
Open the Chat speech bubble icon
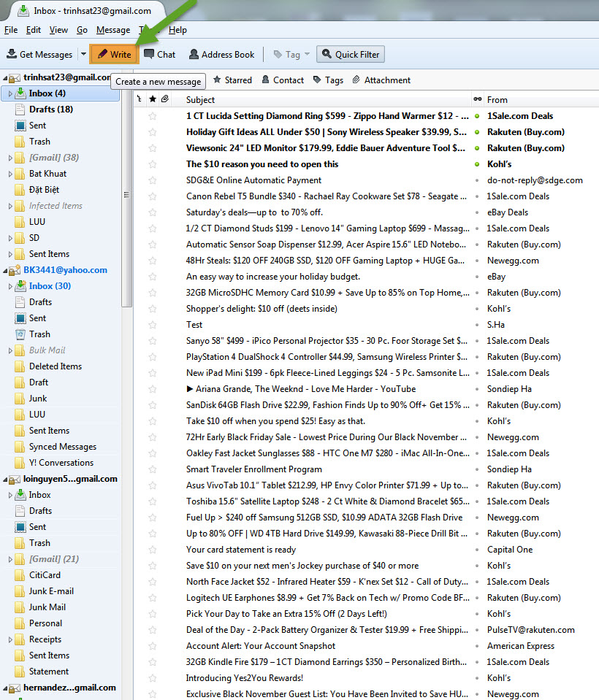[x=149, y=54]
